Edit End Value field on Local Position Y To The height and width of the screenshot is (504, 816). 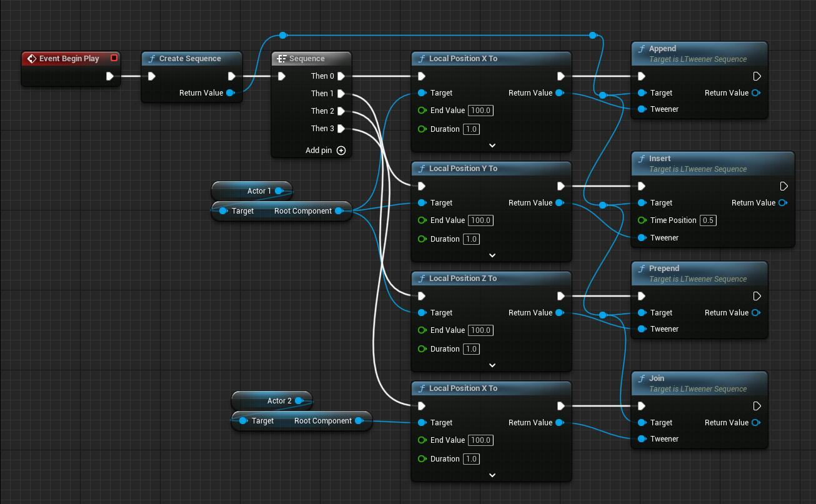(480, 220)
